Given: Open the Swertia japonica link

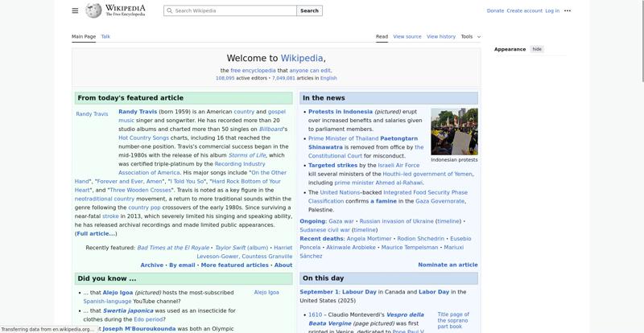Looking at the screenshot, I should pos(128,310).
